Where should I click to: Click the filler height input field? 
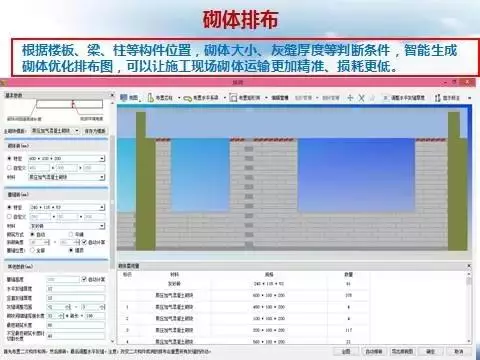click(x=63, y=279)
